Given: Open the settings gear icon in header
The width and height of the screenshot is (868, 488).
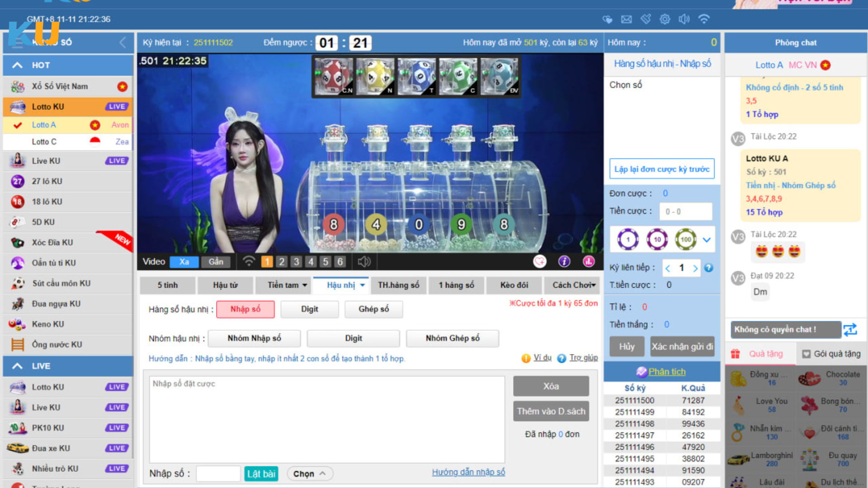Looking at the screenshot, I should pos(665,19).
